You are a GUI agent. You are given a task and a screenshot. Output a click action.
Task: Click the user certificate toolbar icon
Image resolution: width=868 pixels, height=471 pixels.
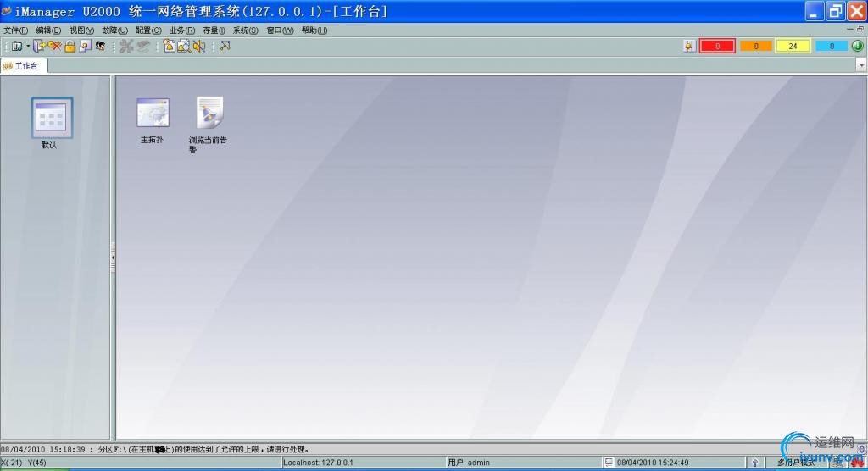85,47
